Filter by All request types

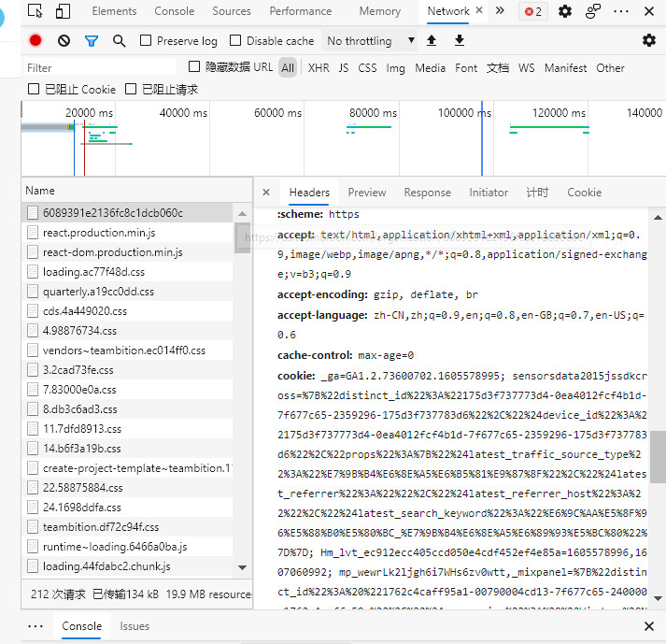click(288, 68)
